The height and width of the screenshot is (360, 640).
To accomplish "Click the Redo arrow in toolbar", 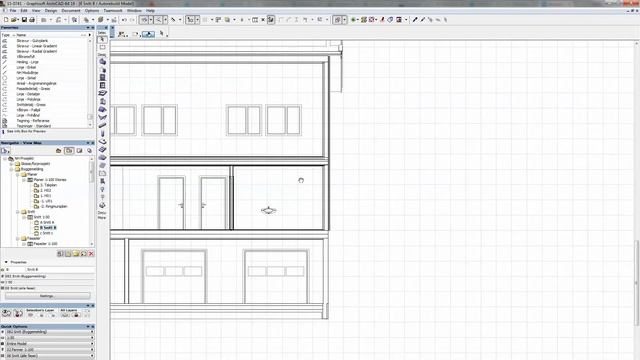I will click(132, 20).
